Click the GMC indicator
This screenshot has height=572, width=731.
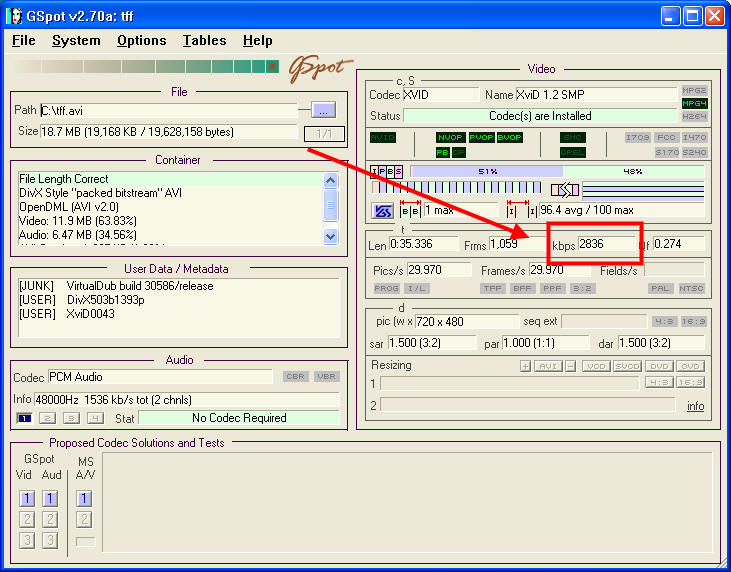(572, 138)
